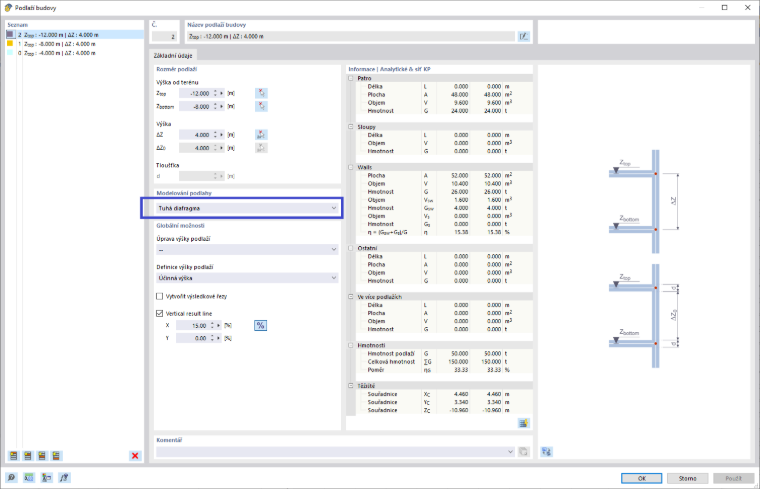Select story 2 row Ztop -12.000 m in list
Screen dimensions: 760x489
click(x=75, y=35)
